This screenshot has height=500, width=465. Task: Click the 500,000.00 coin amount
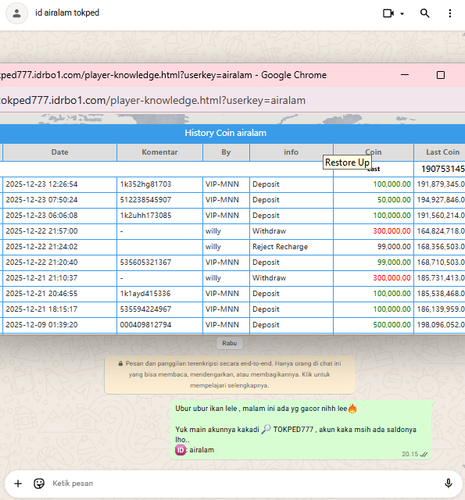tap(392, 325)
